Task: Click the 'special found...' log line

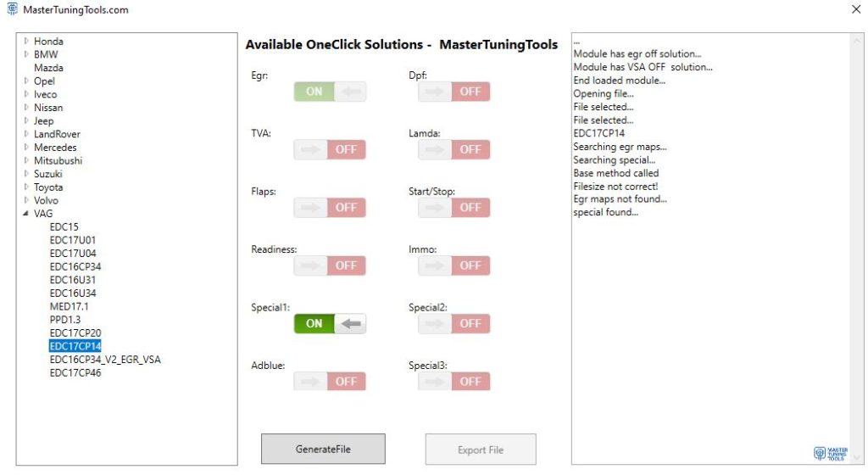Action: coord(605,212)
